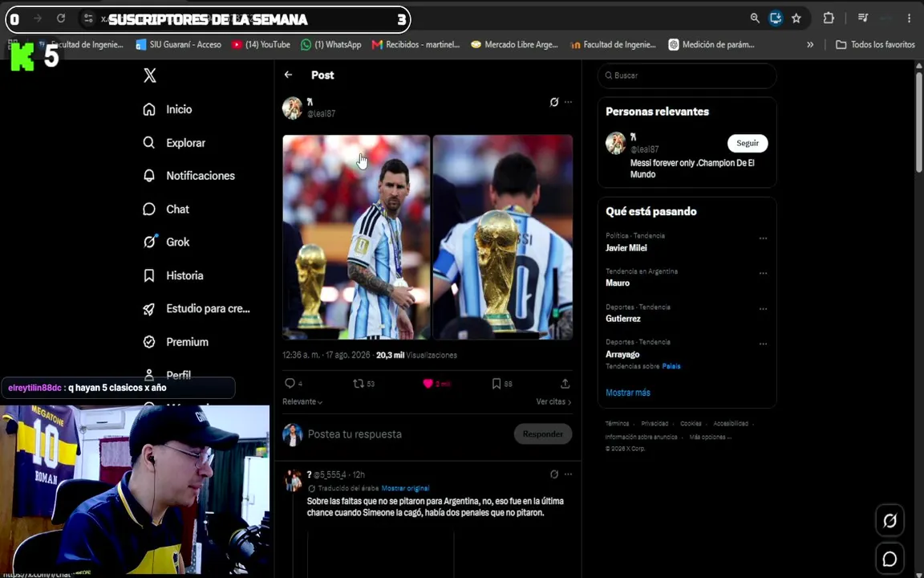The image size is (924, 578).
Task: Expand the hidden bookmarks chevron
Action: [x=810, y=45]
